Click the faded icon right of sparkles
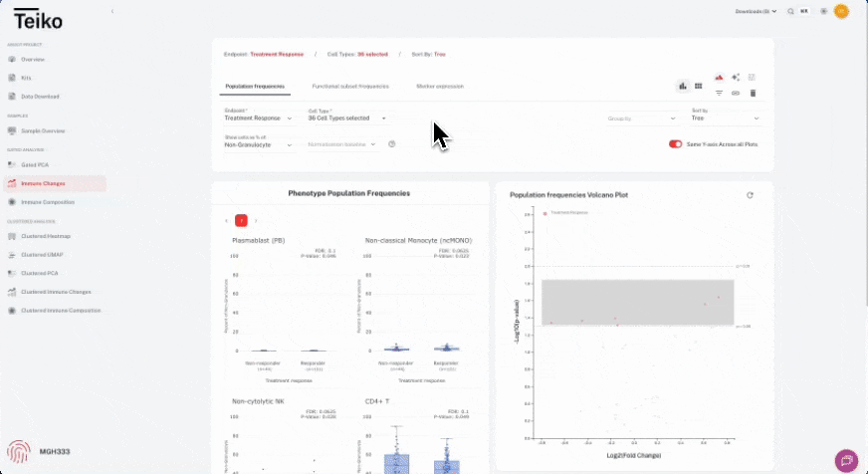 [752, 78]
